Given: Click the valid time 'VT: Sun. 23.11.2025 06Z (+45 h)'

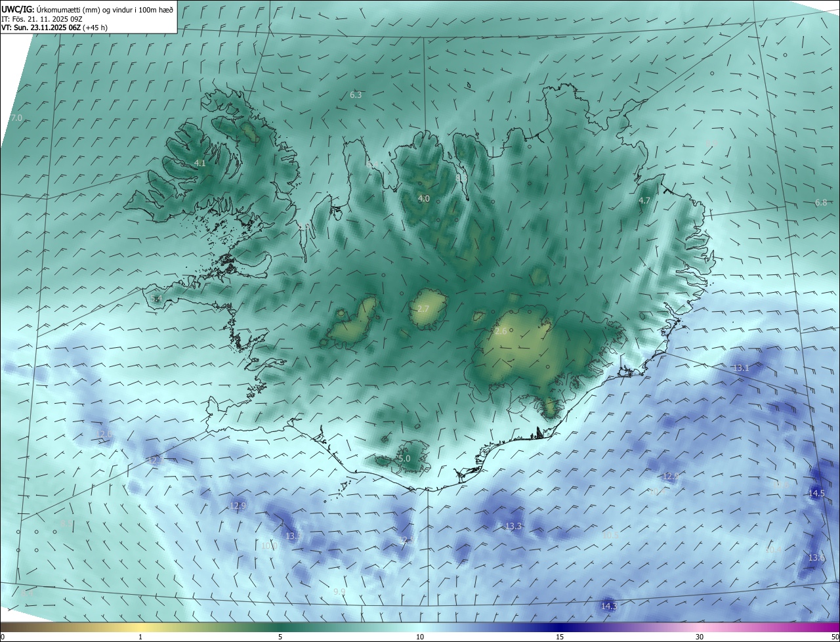Looking at the screenshot, I should [54, 28].
